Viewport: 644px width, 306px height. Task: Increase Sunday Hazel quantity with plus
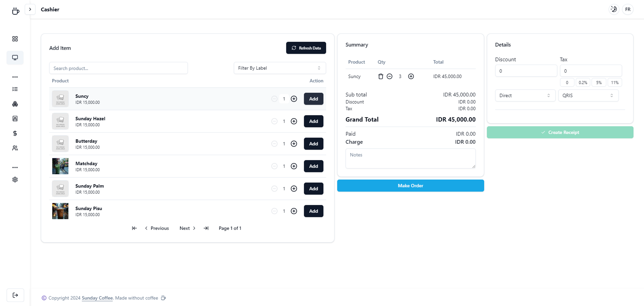(x=294, y=121)
